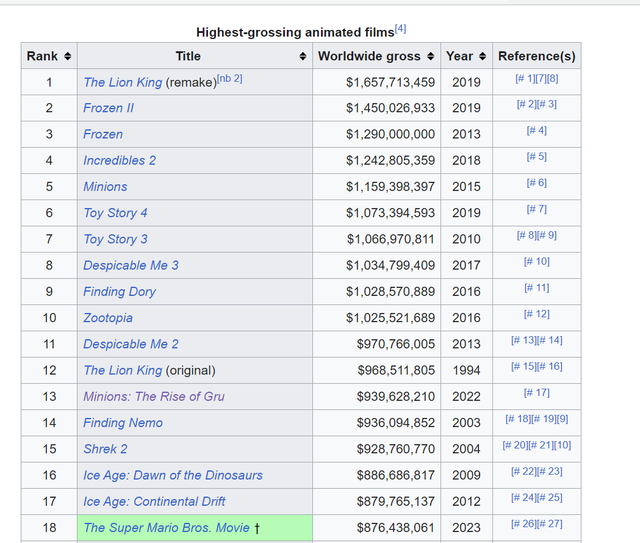The image size is (640, 543).
Task: Open reference [# 11] for Finding Dory
Action: coord(537,288)
